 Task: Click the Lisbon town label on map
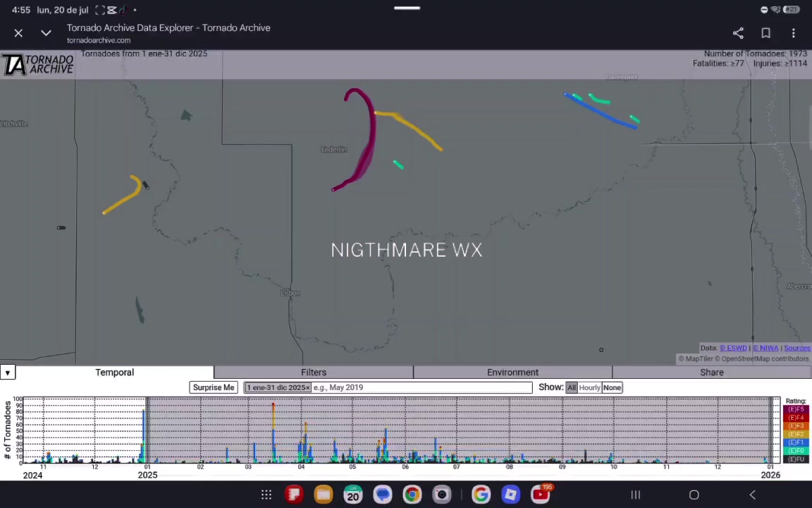(290, 293)
